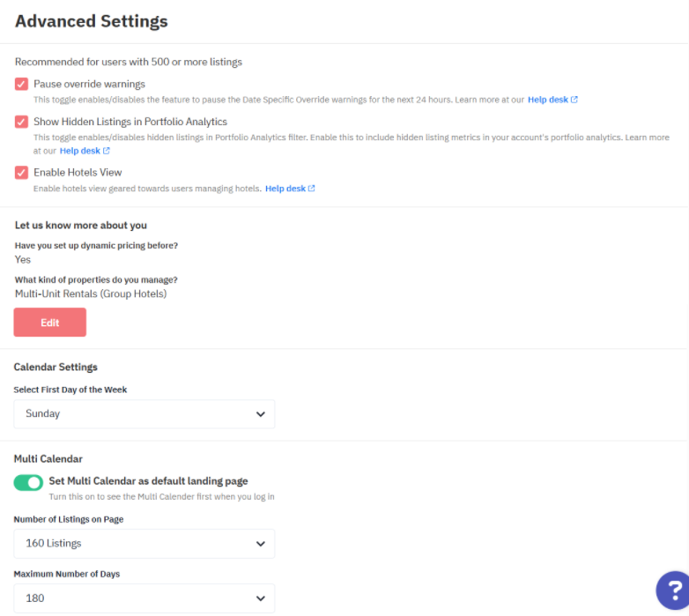This screenshot has width=689, height=616.
Task: Open the 180 maximum days dropdown
Action: (144, 598)
